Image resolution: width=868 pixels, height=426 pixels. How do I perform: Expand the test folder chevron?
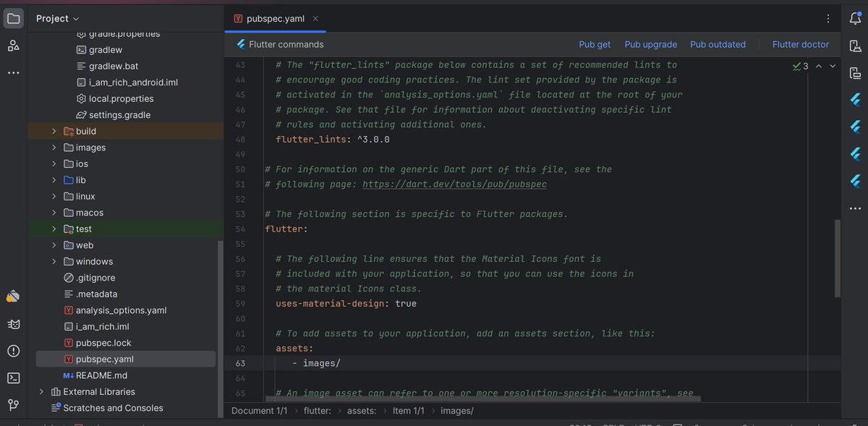click(x=54, y=229)
